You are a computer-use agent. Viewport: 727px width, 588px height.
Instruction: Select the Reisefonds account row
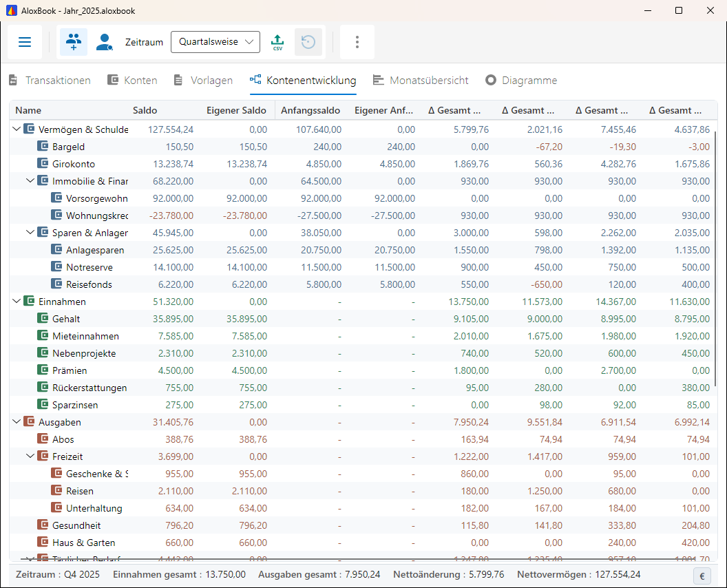[361, 284]
